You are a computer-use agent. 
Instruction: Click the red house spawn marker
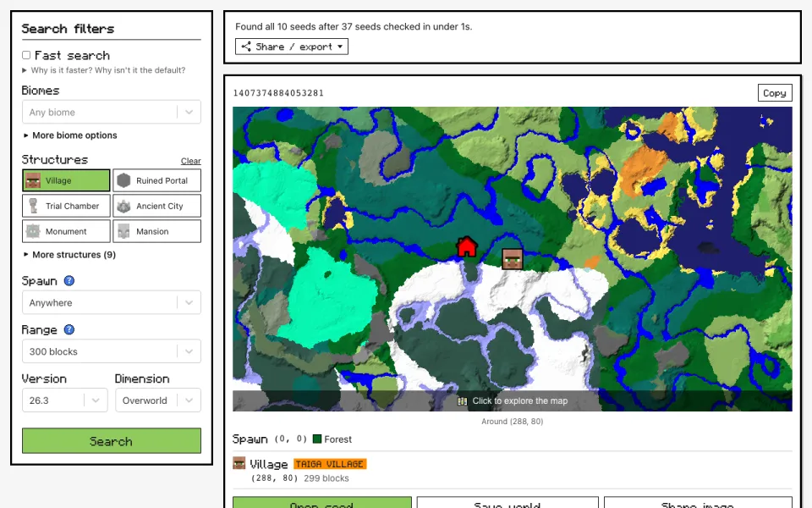click(467, 246)
